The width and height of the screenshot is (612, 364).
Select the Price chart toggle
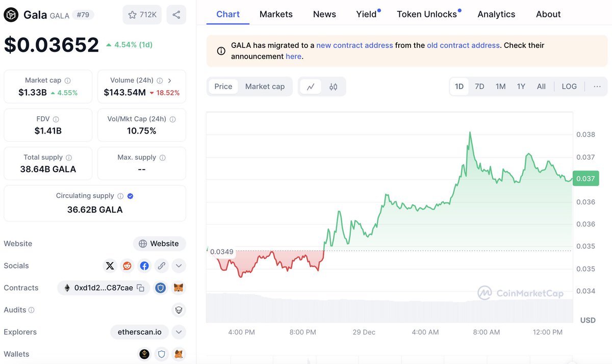[x=223, y=87]
